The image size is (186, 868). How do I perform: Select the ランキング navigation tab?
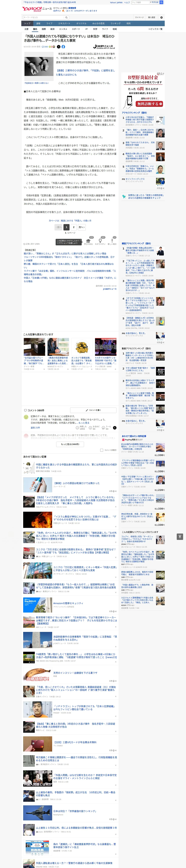(115, 24)
